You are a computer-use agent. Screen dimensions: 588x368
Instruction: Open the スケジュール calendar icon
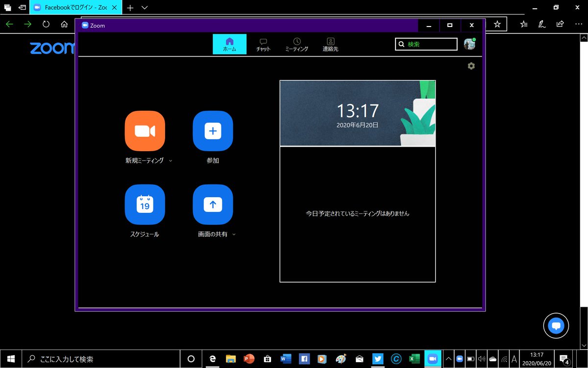[145, 205]
